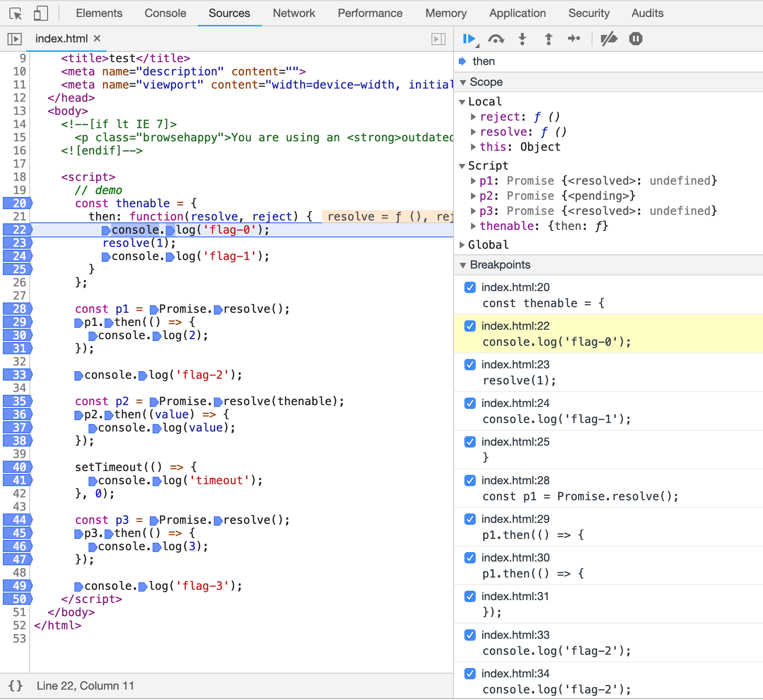
Task: Uncheck breakpoint index.html:33
Action: 470,635
